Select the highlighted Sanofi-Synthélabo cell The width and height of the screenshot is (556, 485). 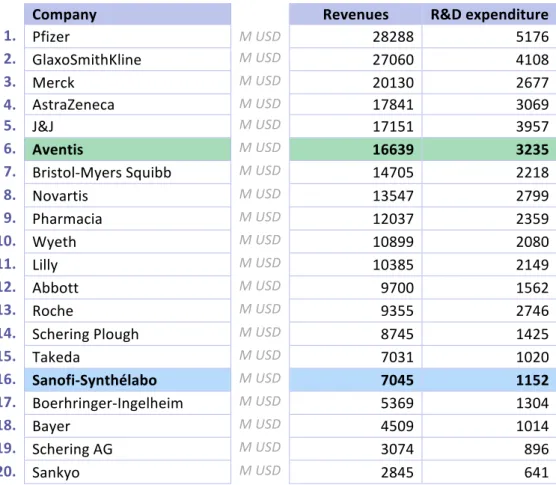pos(128,380)
